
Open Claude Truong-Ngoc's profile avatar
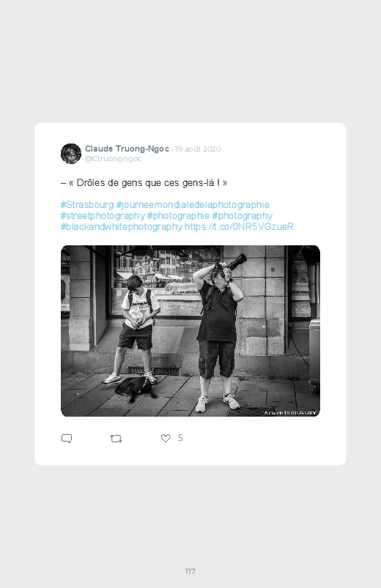[71, 153]
